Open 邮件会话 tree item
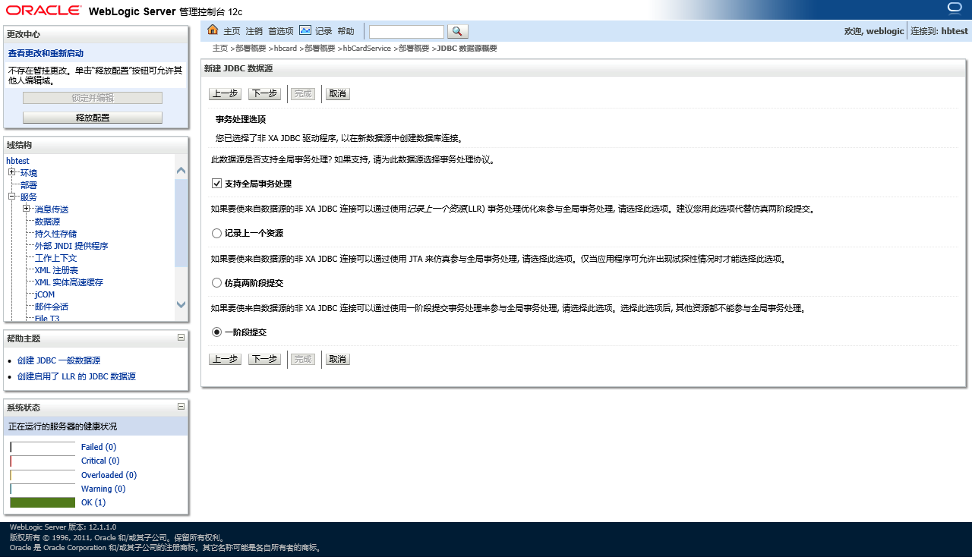 [x=52, y=307]
